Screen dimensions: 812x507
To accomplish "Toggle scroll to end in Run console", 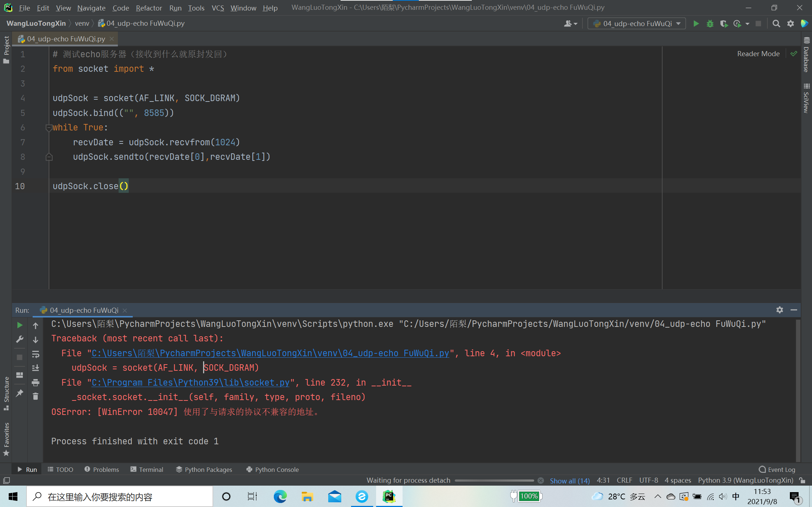I will pos(36,368).
